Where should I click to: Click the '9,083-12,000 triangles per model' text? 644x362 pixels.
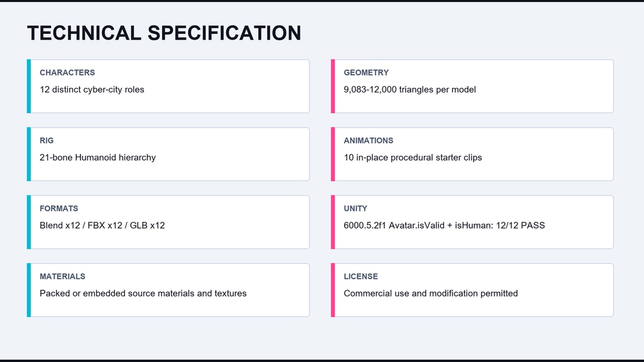click(x=410, y=89)
